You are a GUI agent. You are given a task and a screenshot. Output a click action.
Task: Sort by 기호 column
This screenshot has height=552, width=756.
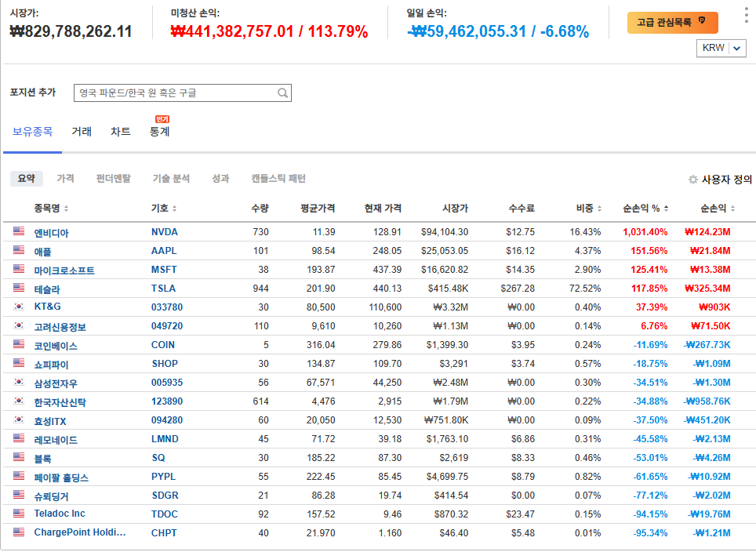tap(164, 209)
